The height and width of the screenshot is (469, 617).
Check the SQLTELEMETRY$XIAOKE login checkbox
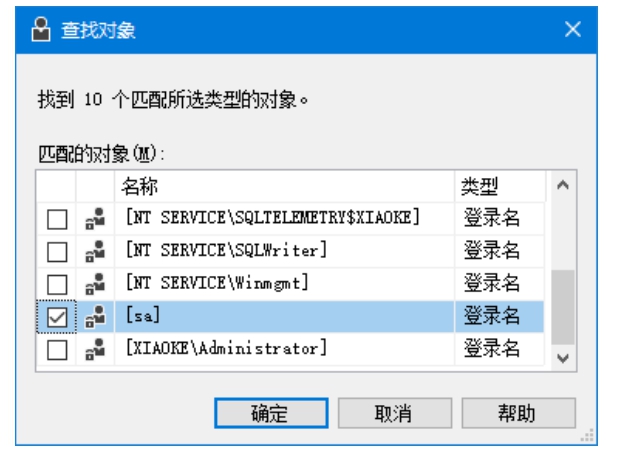click(57, 218)
